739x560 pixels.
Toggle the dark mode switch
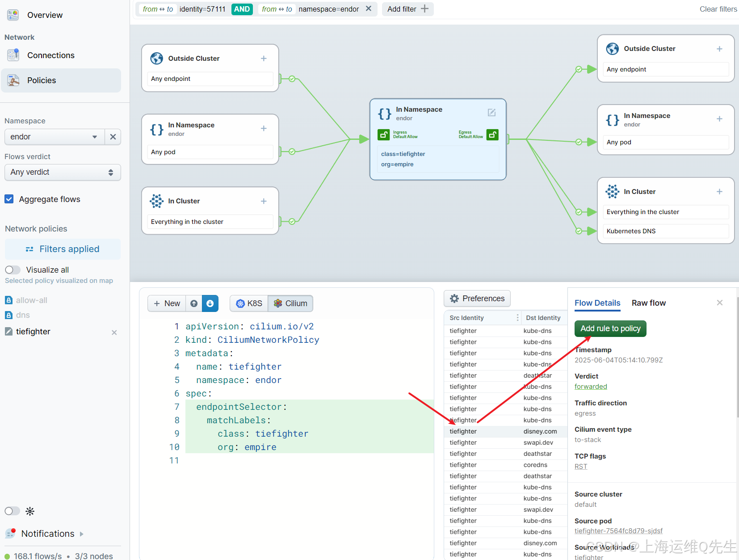pos(13,511)
